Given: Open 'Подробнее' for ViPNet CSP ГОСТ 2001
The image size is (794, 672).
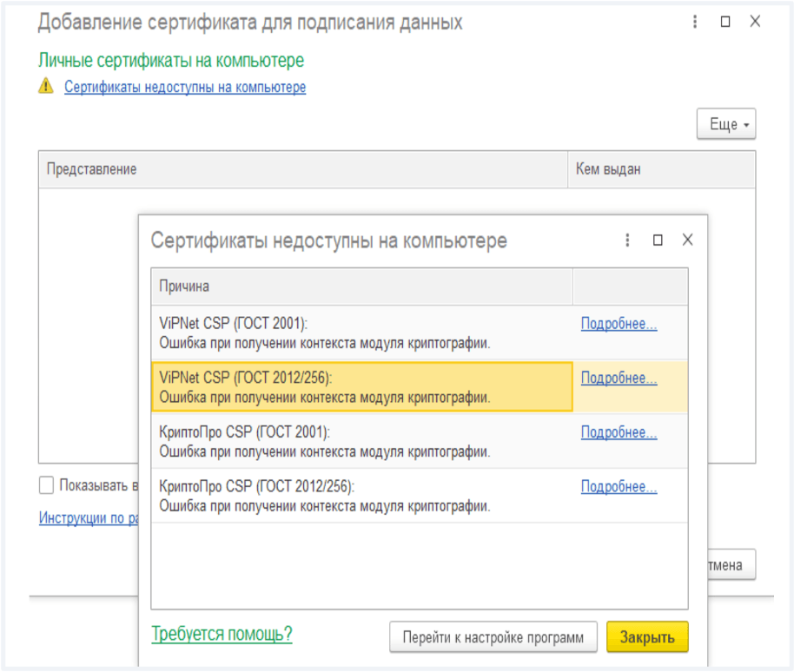Looking at the screenshot, I should click(x=619, y=324).
